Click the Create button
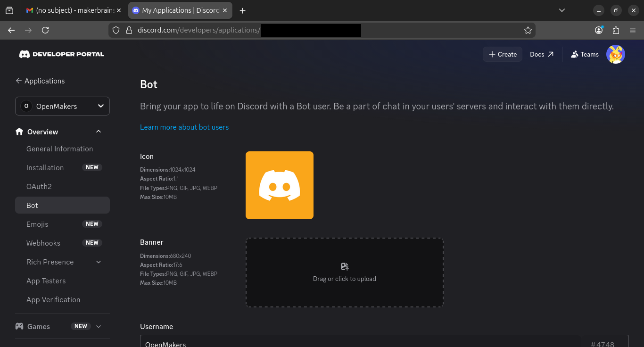 point(502,54)
